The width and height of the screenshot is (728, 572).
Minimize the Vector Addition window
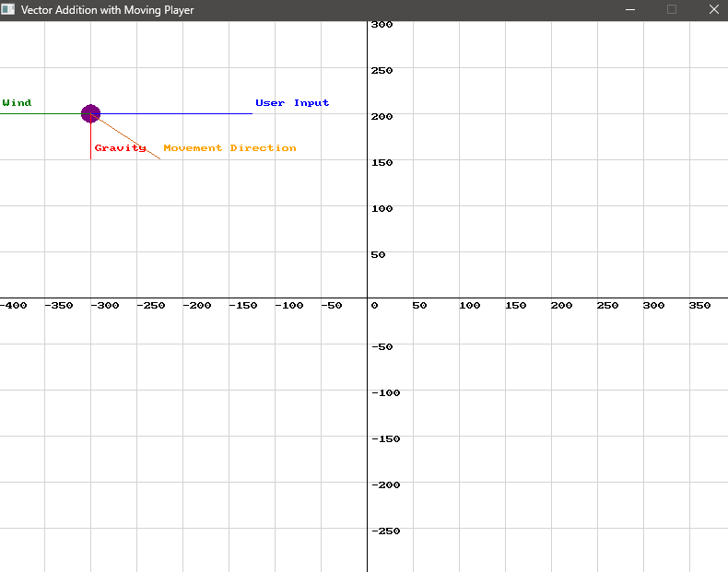(630, 10)
